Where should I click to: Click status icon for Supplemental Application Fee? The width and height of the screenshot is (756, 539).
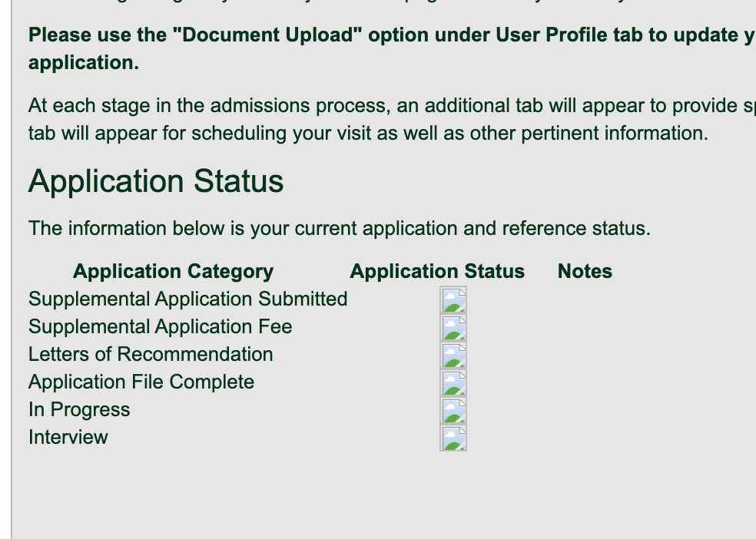coord(453,328)
